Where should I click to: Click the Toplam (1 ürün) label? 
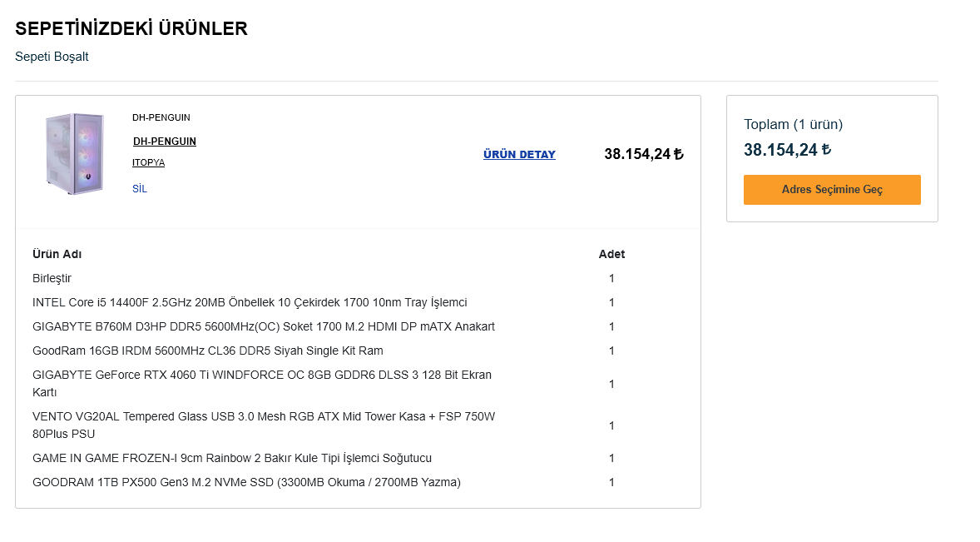[793, 124]
